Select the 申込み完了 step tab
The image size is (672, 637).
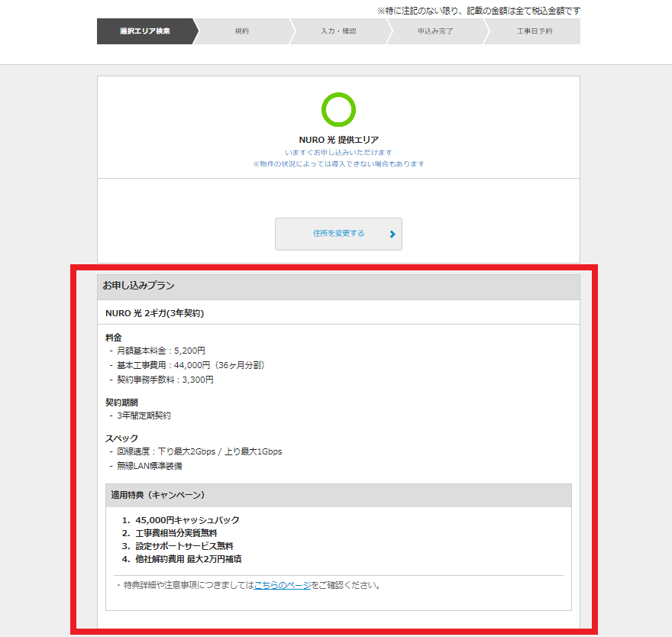click(x=435, y=31)
